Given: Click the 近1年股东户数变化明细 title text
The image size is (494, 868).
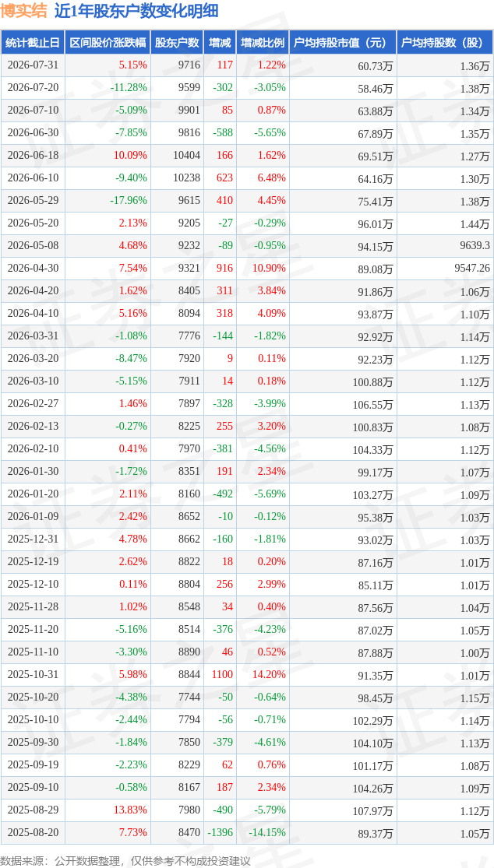Looking at the screenshot, I should tap(136, 11).
